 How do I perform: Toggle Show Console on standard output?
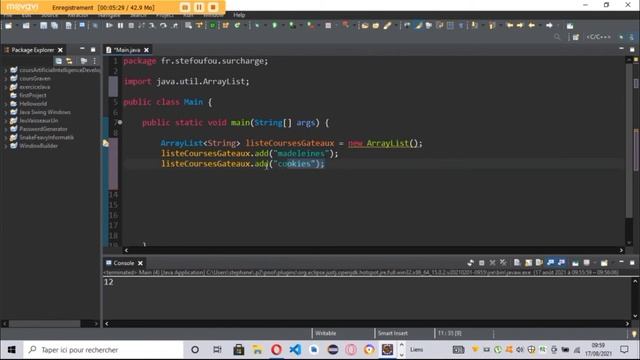pyautogui.click(x=551, y=263)
